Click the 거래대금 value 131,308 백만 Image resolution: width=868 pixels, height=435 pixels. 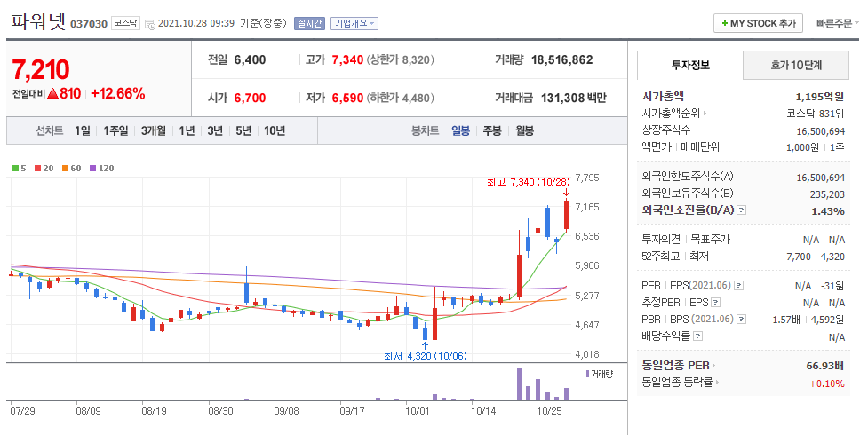click(574, 98)
